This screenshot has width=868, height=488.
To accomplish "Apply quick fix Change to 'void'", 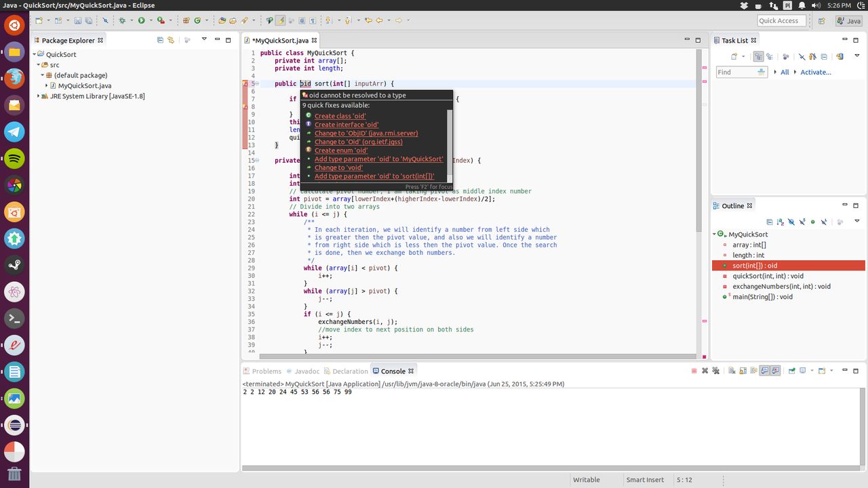I will click(338, 167).
